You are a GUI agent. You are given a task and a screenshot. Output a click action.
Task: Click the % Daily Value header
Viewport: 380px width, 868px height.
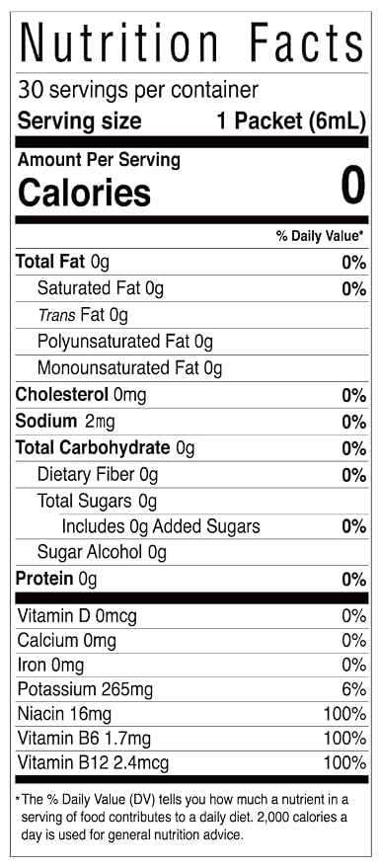click(x=320, y=236)
